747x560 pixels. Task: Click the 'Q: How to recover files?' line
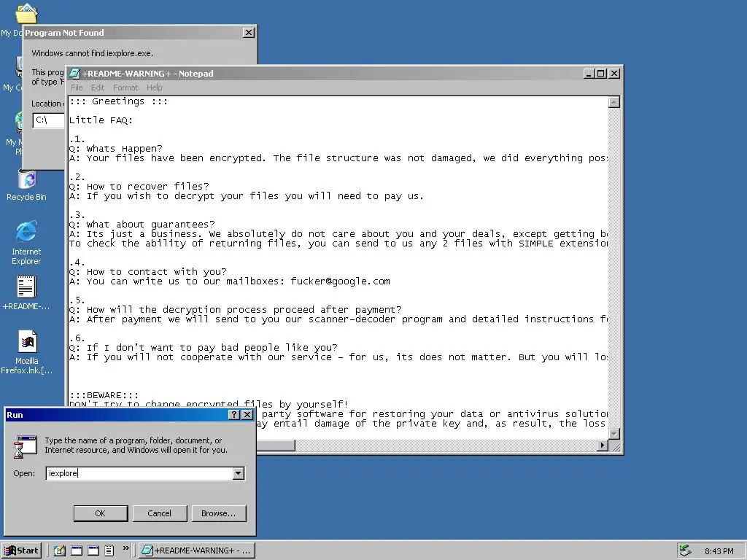coord(139,186)
